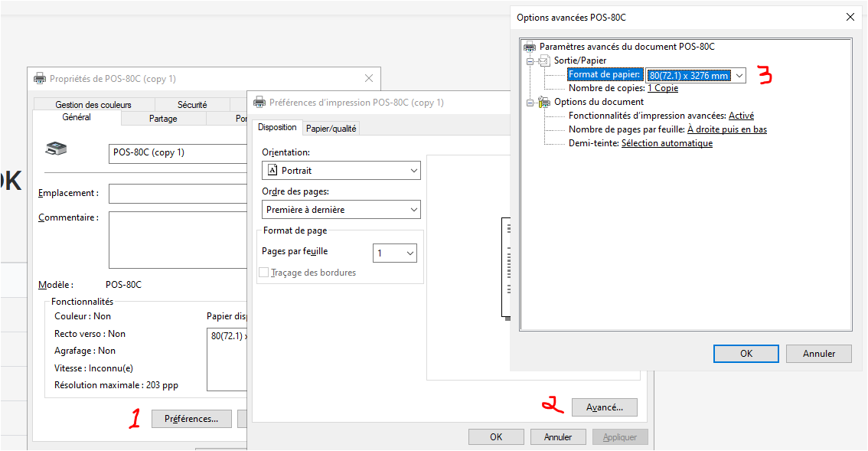868x451 pixels.
Task: Click the Vitesse : Inconnu(e) text
Action: [93, 368]
